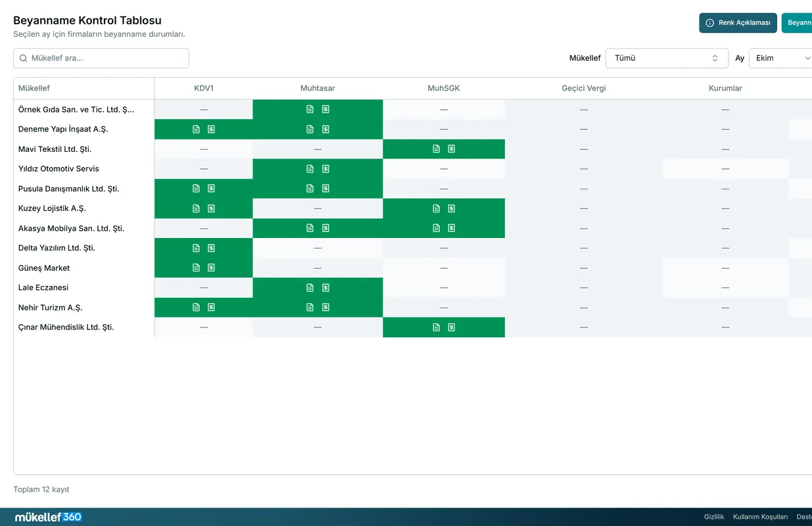
Task: Open Delta Yazılım's KDV1 document icon
Action: point(196,248)
